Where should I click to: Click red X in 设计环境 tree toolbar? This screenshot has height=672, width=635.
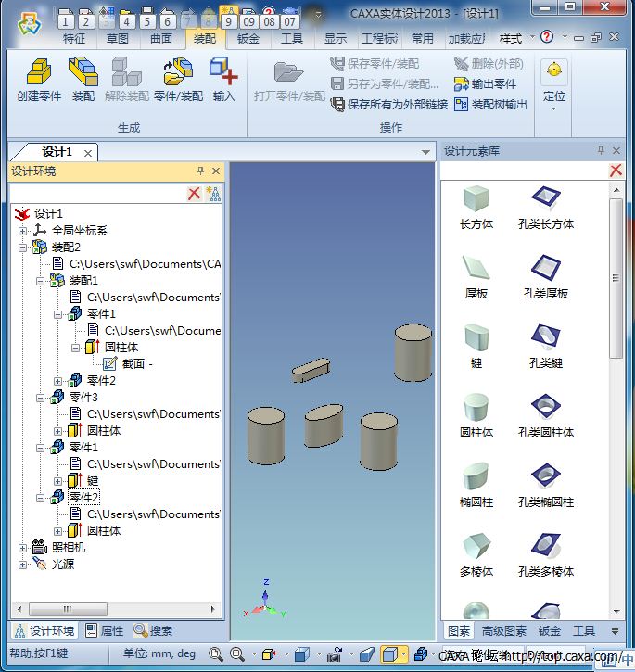tap(195, 194)
